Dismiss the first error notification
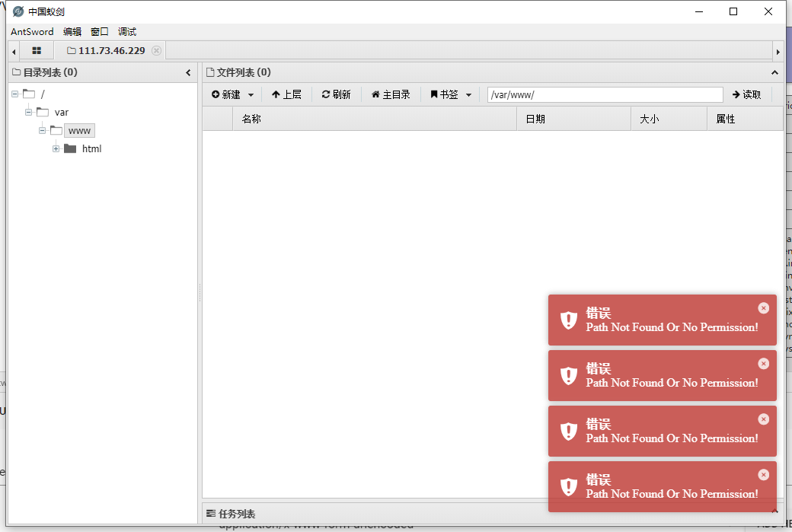 point(763,308)
